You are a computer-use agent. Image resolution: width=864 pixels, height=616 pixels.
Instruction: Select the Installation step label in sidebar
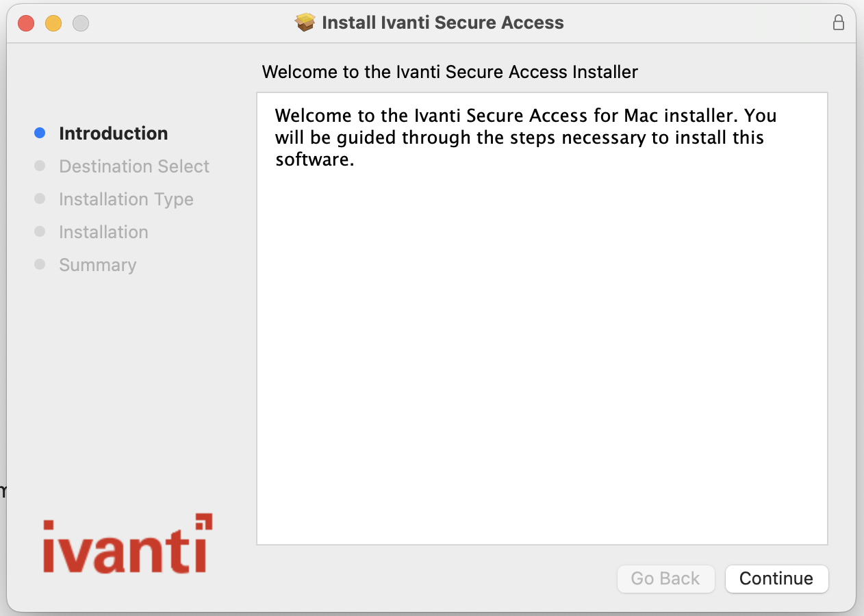pyautogui.click(x=103, y=232)
